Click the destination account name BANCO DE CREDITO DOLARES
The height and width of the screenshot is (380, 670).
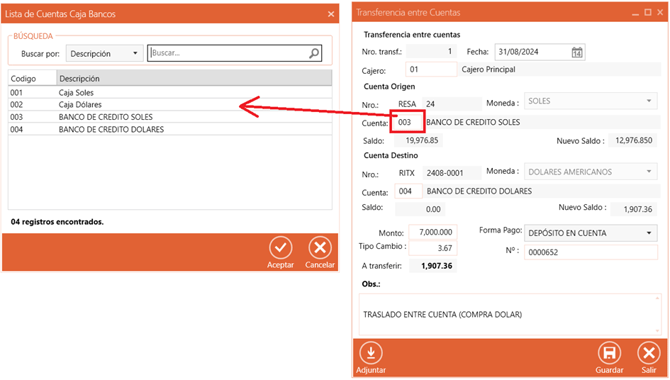click(541, 191)
